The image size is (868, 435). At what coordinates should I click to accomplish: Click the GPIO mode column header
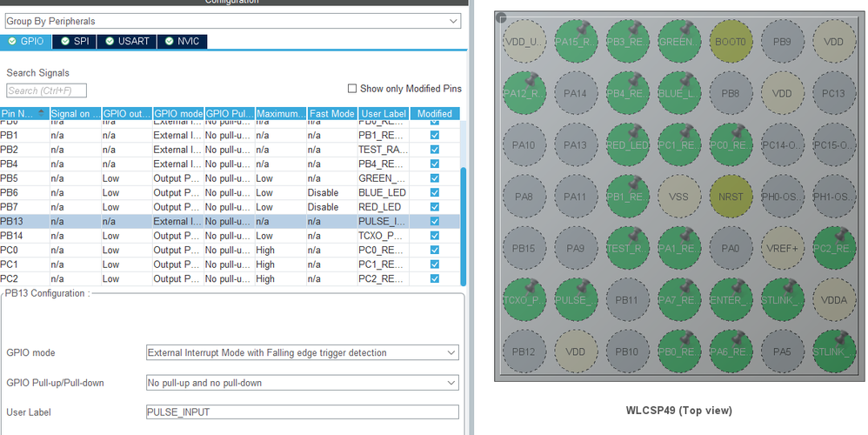(x=178, y=113)
